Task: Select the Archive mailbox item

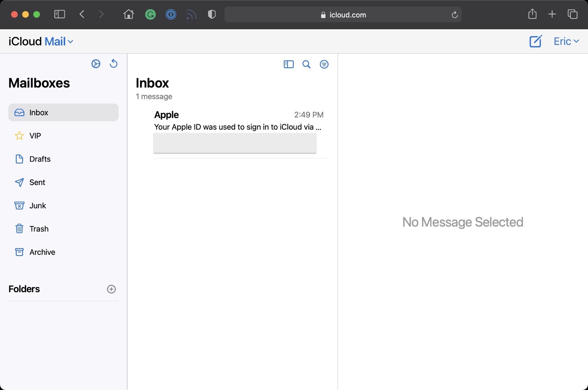Action: tap(42, 252)
